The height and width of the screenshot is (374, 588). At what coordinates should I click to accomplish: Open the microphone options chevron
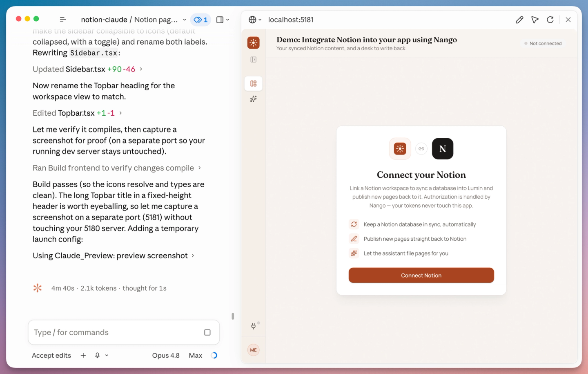coord(107,356)
